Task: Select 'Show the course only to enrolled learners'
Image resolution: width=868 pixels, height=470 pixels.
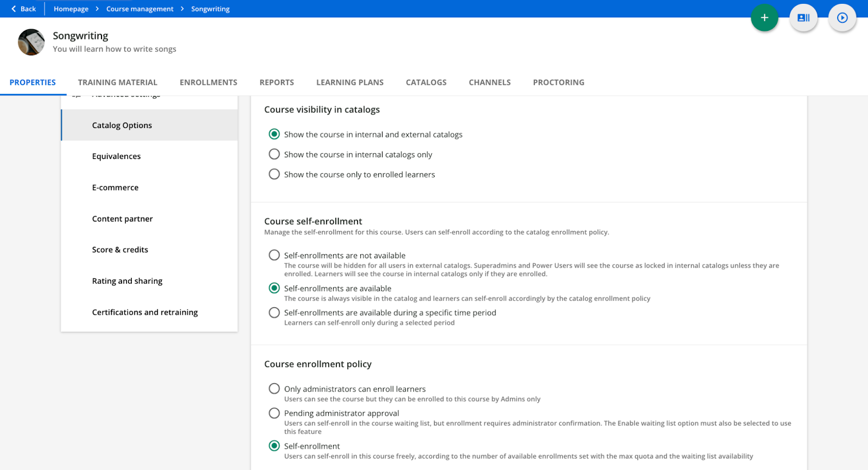Action: tap(275, 174)
